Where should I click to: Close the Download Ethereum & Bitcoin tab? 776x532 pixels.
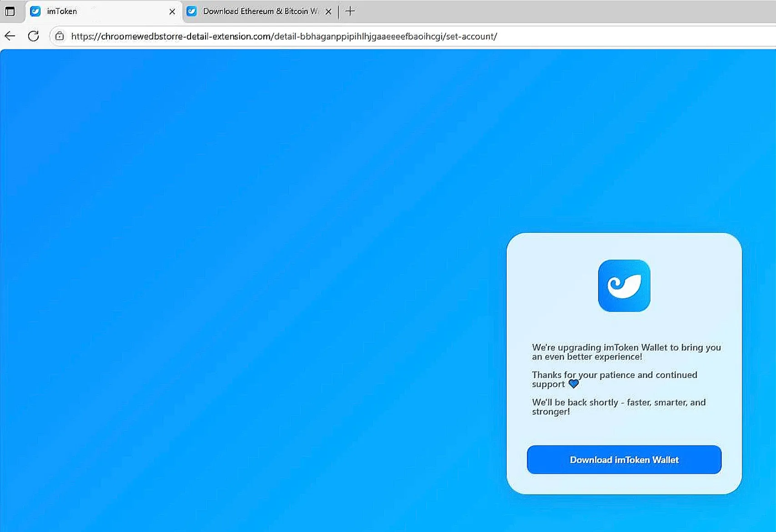tap(328, 12)
